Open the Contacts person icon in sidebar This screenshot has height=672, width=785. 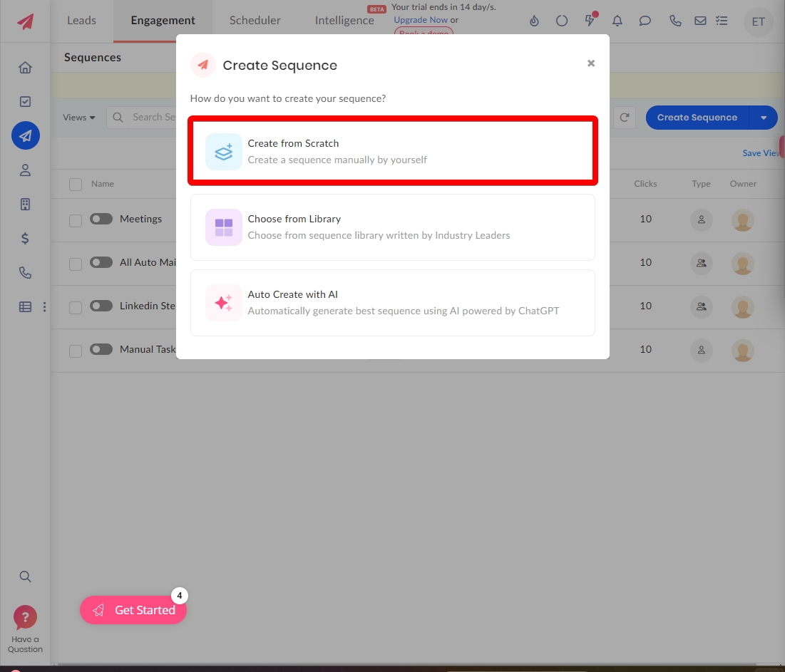pos(25,170)
